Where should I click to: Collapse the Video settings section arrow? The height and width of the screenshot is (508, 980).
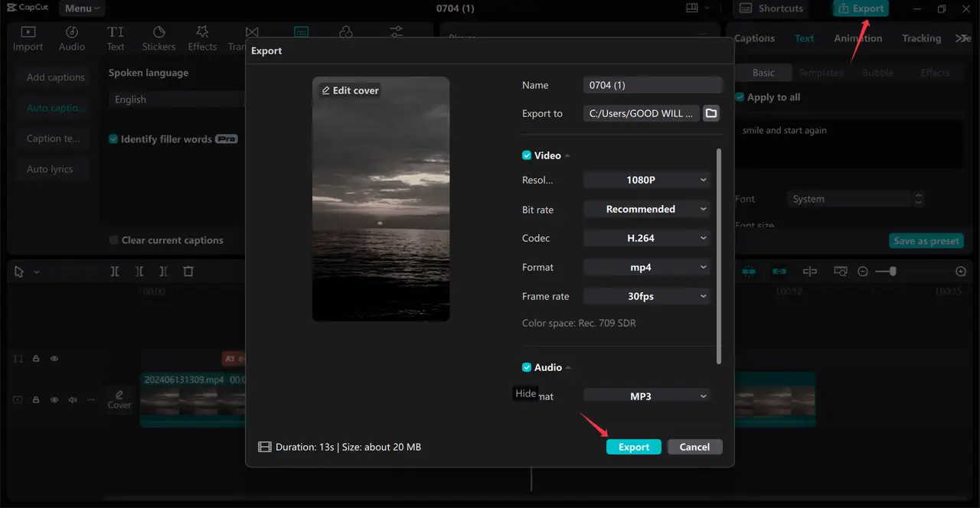[568, 156]
